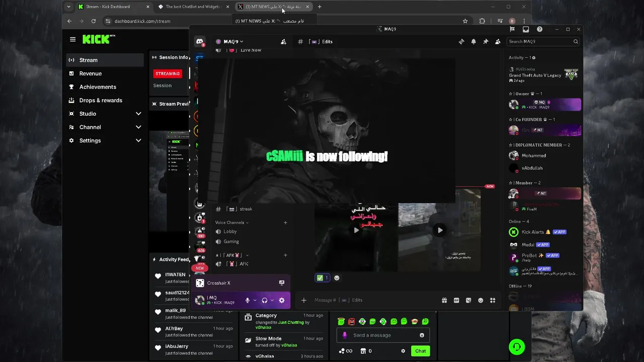The height and width of the screenshot is (362, 644).
Task: Open headphone output options chevron in Discord
Action: (272, 300)
